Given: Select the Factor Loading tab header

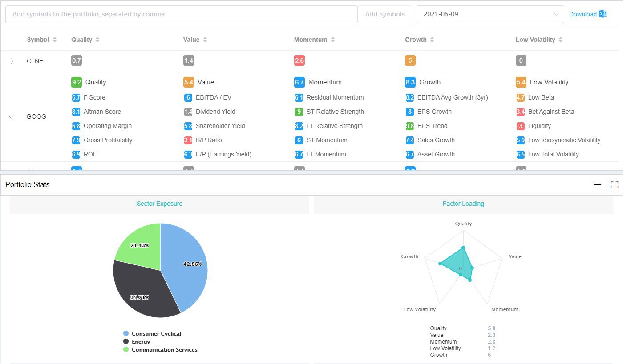Looking at the screenshot, I should [x=463, y=204].
